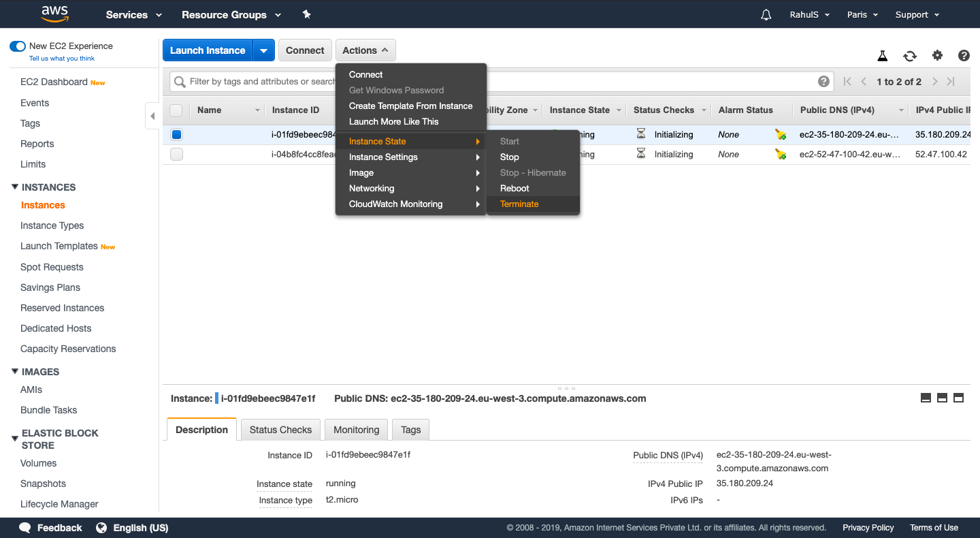Viewport: 980px width, 538px height.
Task: Click the Feedback button in footer
Action: (50, 527)
